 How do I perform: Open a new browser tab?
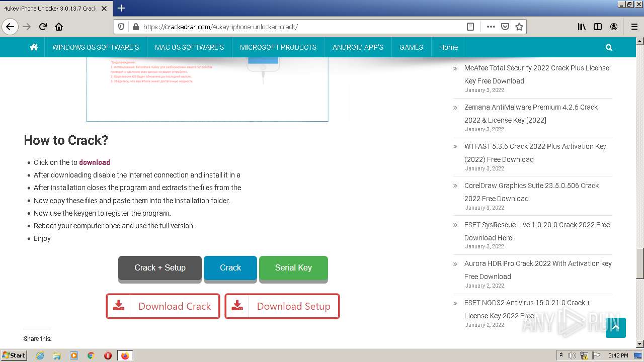(121, 8)
